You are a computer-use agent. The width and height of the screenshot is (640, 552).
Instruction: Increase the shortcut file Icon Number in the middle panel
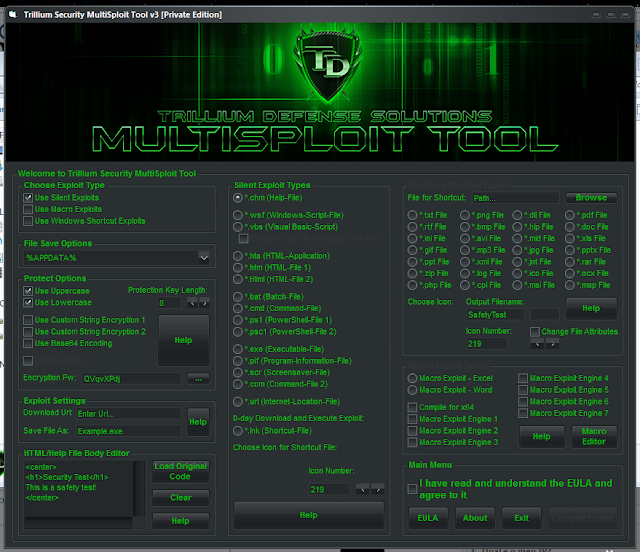378,489
